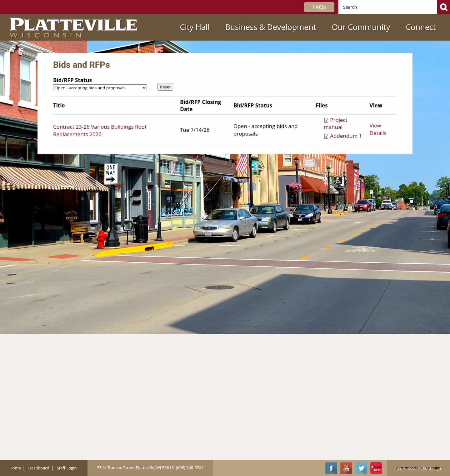
Task: Click PDF icon beside Project manual
Action: (326, 120)
